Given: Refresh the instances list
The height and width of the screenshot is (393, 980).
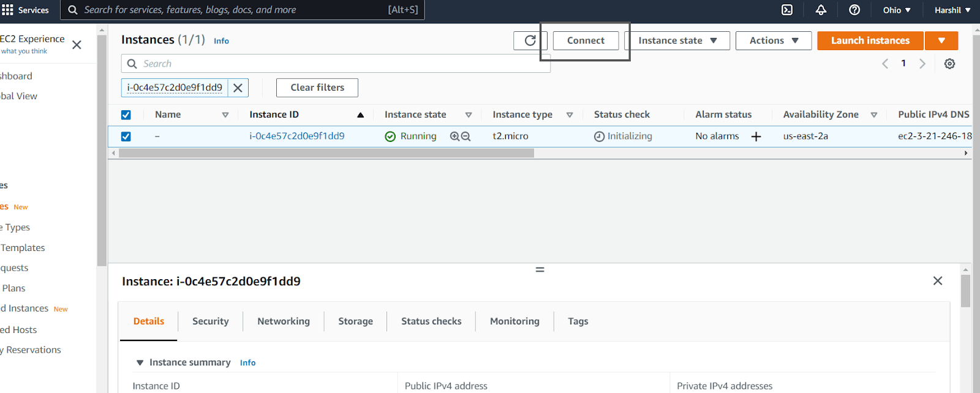Looking at the screenshot, I should click(530, 40).
